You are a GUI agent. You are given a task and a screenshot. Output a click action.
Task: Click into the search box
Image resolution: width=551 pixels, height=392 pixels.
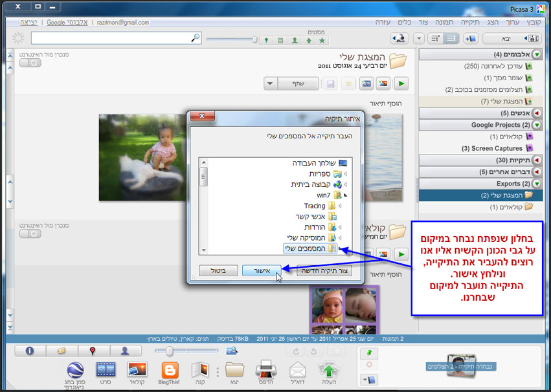116,38
